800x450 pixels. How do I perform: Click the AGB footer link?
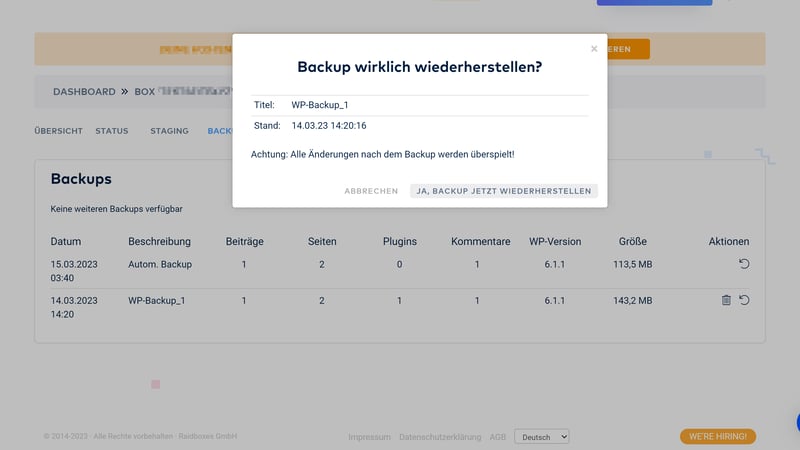point(499,437)
